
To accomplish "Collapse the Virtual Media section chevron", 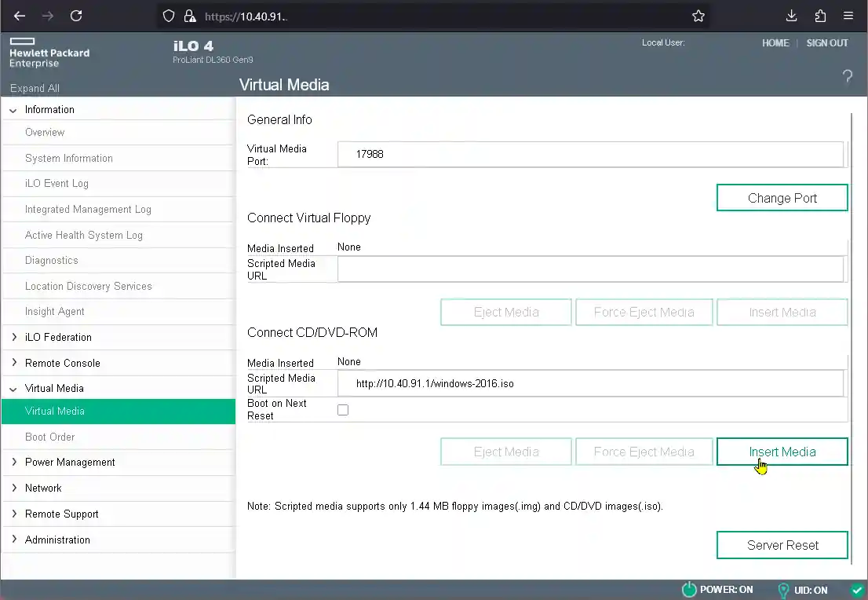I will tap(13, 389).
